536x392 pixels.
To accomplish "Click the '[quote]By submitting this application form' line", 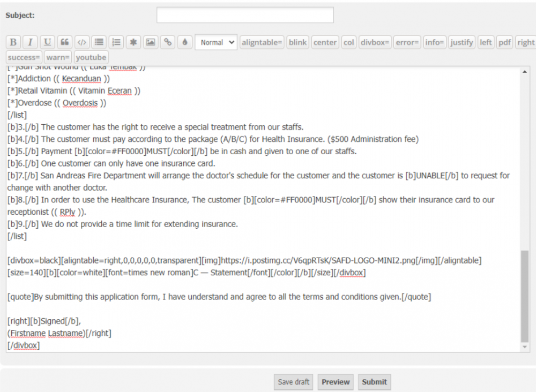I will (219, 297).
